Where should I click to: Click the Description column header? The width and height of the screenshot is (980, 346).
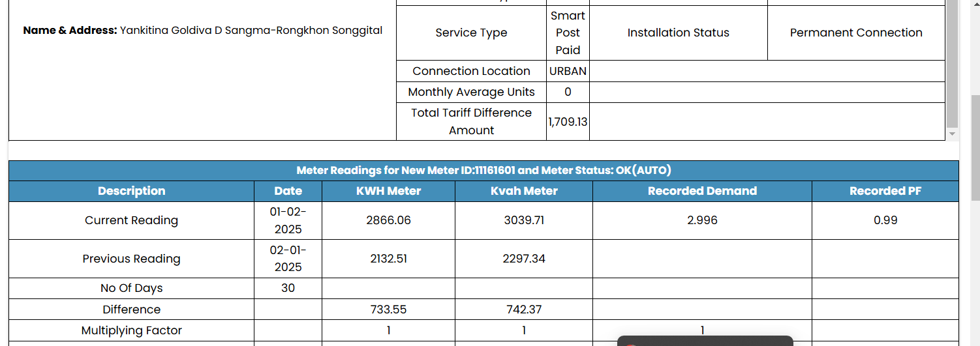click(131, 191)
